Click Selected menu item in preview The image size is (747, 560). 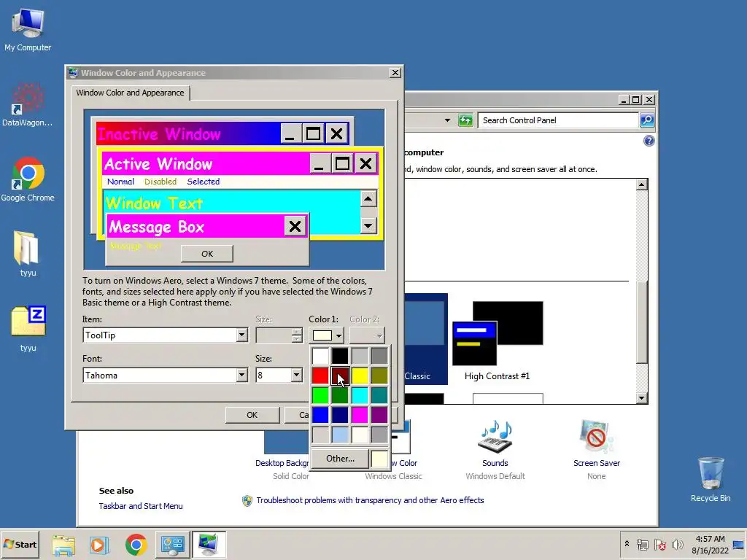[x=204, y=182]
